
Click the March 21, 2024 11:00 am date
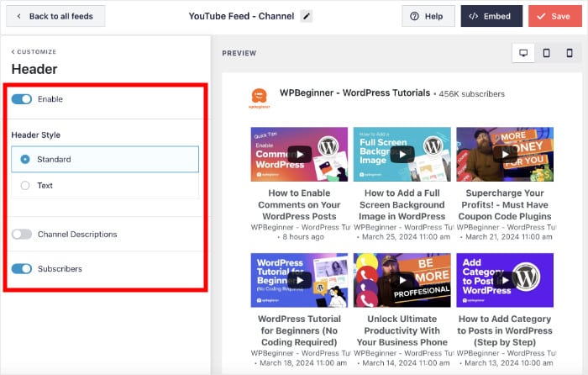[x=509, y=237]
